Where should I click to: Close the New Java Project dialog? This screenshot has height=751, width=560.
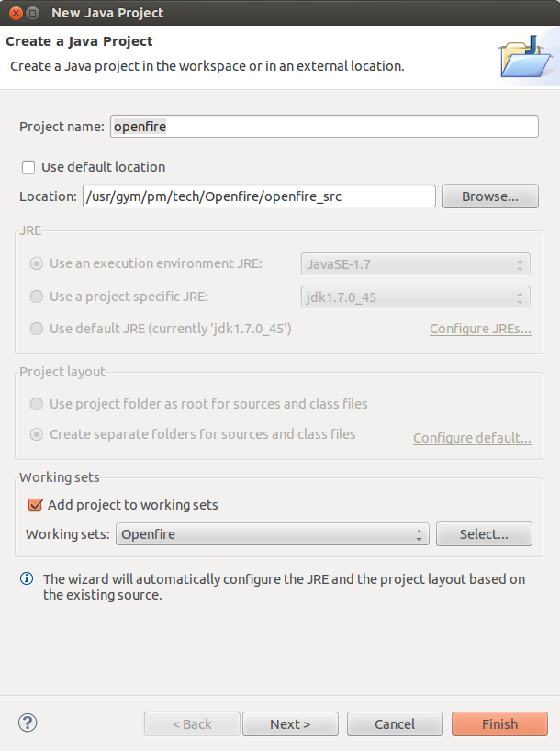[16, 13]
